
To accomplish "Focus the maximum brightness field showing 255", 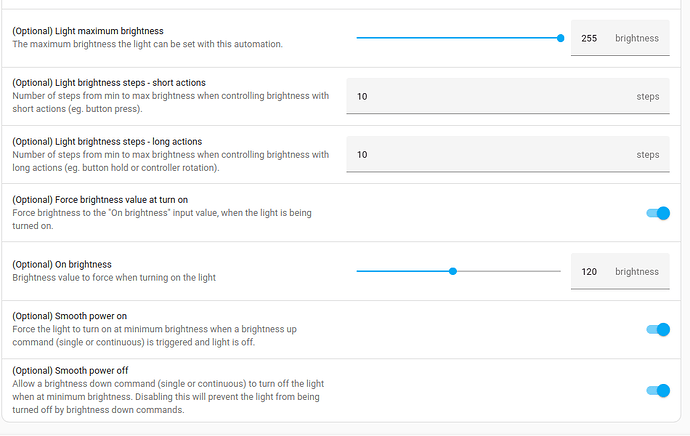I will click(x=589, y=39).
